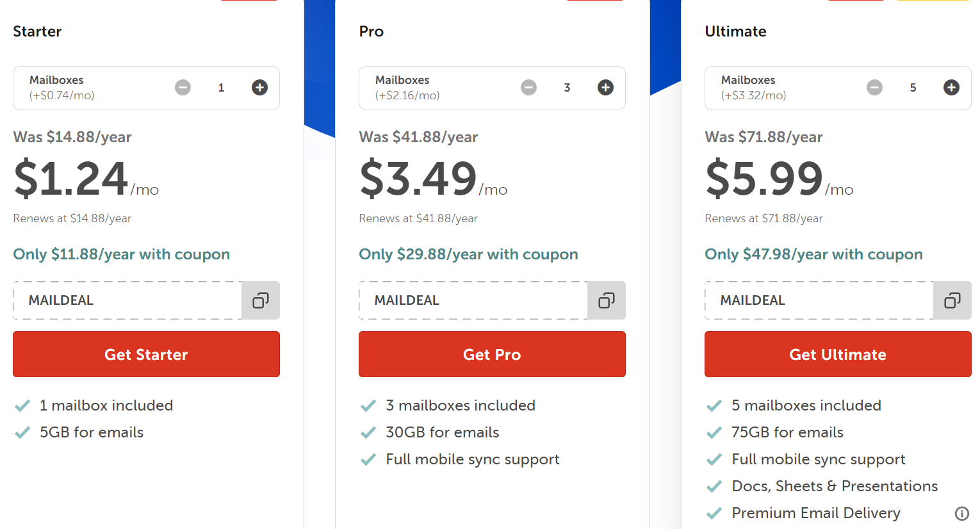
Task: Open Premium Email Delivery info icon
Action: [961, 513]
